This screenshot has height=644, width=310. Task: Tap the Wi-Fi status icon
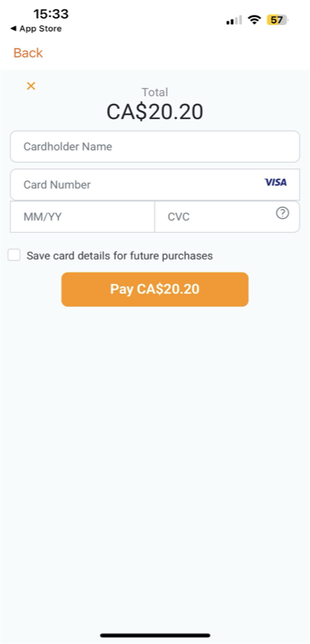(255, 20)
